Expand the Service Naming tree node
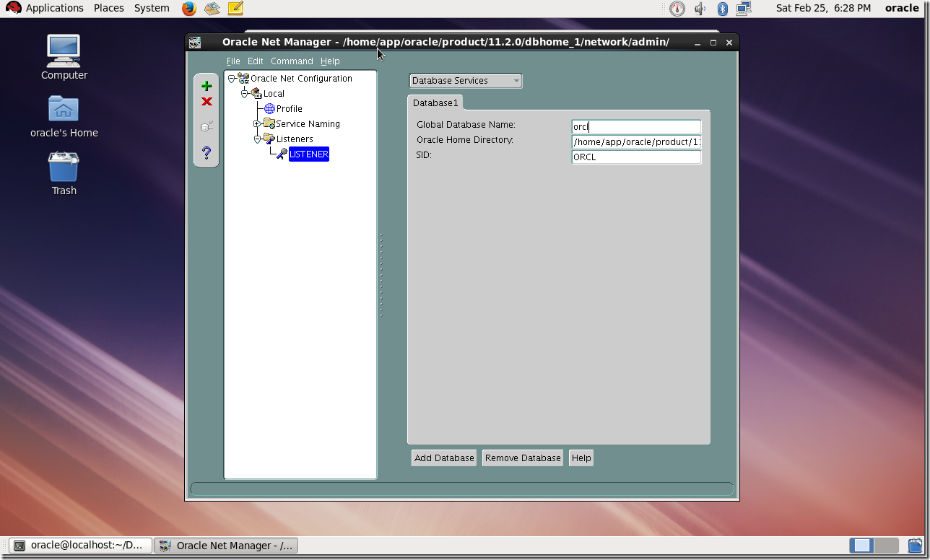Viewport: 930px width, 560px height. tap(257, 124)
